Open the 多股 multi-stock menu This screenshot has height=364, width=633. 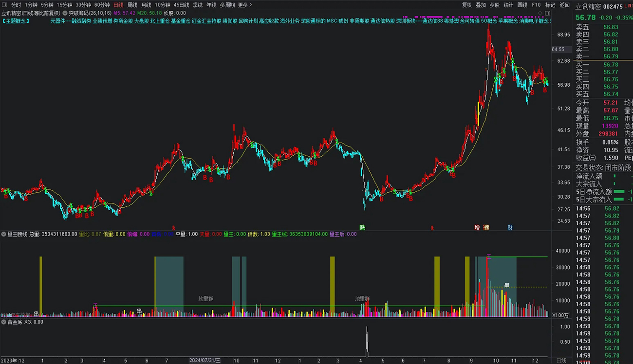click(495, 5)
